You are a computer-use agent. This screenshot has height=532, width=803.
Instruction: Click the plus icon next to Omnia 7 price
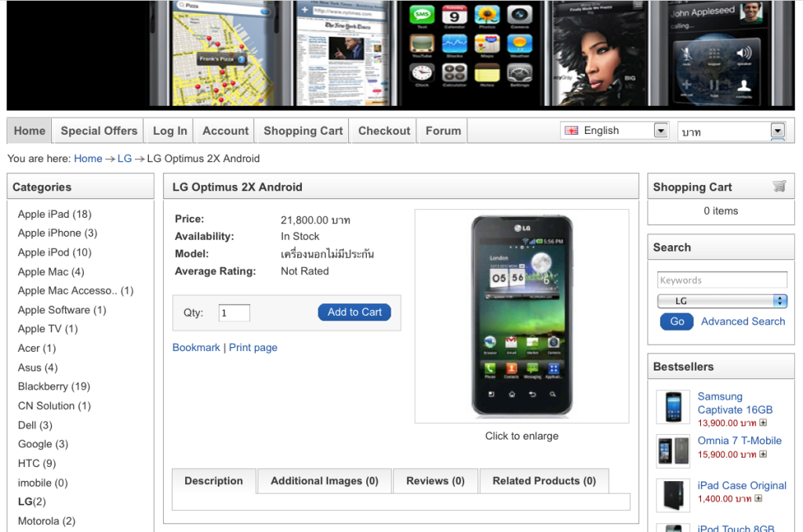tap(763, 454)
